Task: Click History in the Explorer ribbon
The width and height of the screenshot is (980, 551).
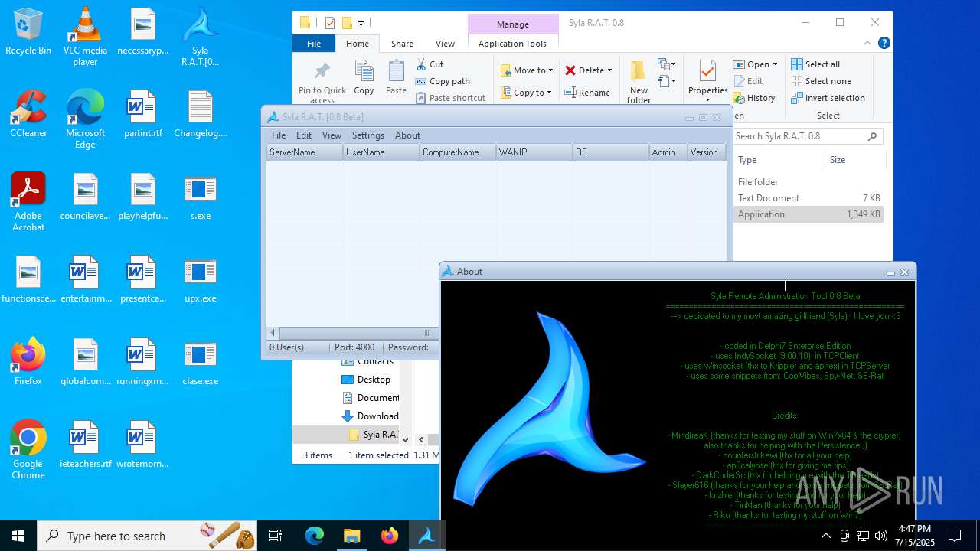Action: tap(754, 98)
